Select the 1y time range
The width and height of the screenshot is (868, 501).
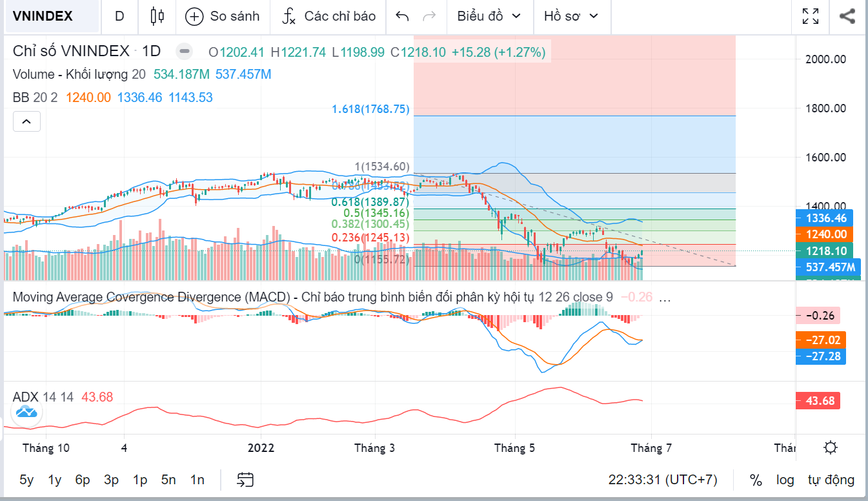point(55,480)
